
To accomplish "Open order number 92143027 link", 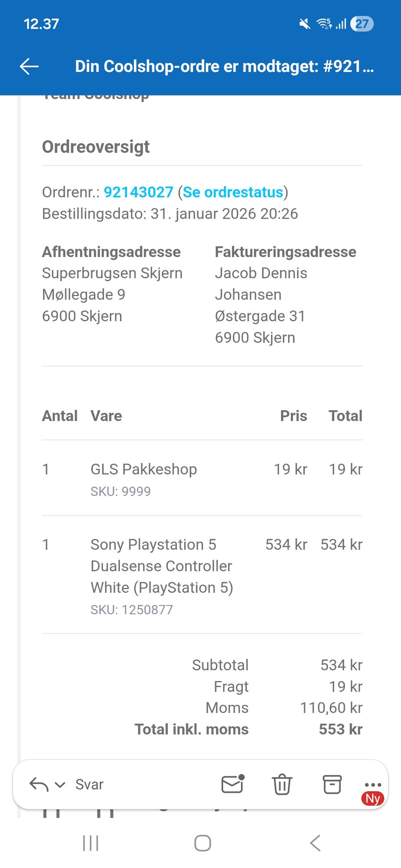I will click(x=138, y=192).
